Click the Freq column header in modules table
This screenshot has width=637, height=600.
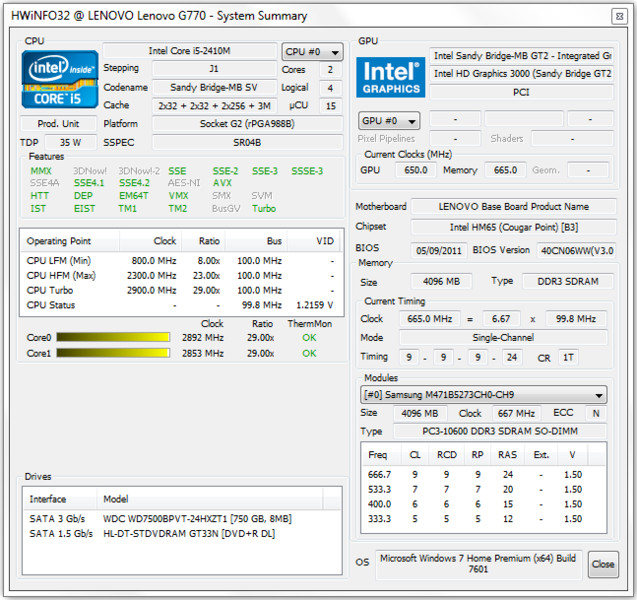coord(381,455)
